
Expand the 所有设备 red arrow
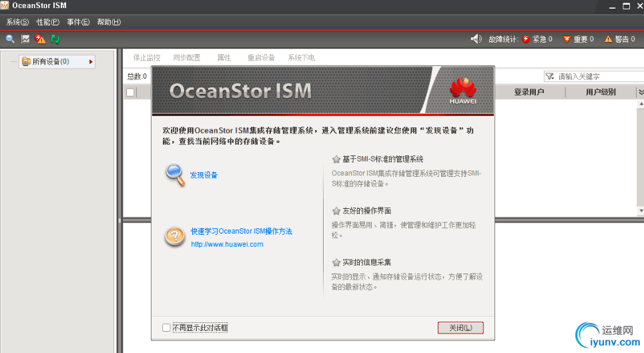click(91, 61)
